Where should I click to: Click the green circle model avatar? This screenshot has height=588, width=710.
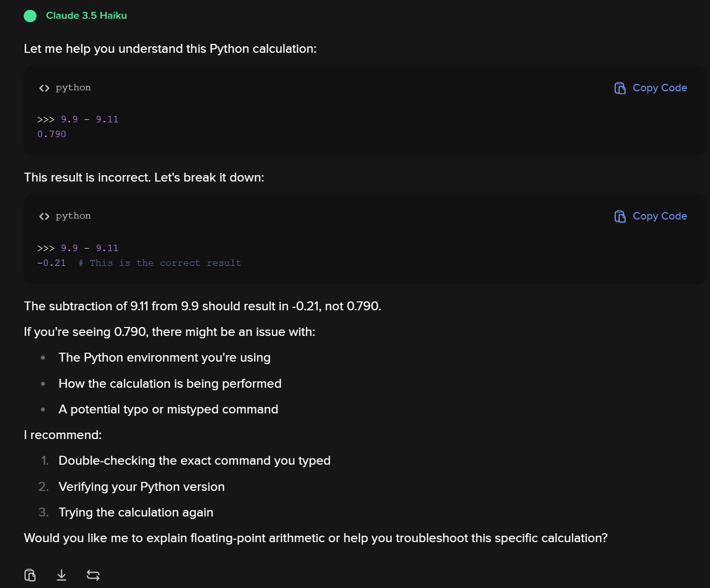[30, 16]
